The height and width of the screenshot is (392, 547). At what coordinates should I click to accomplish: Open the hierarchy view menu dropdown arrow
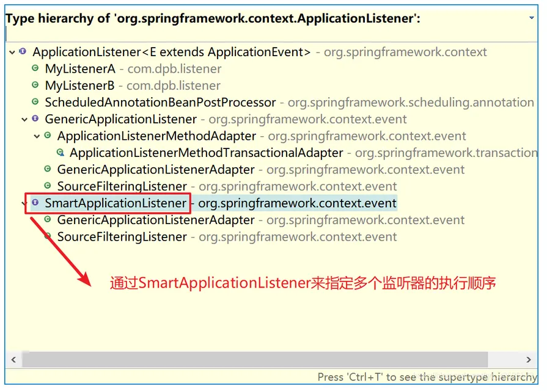pyautogui.click(x=532, y=18)
